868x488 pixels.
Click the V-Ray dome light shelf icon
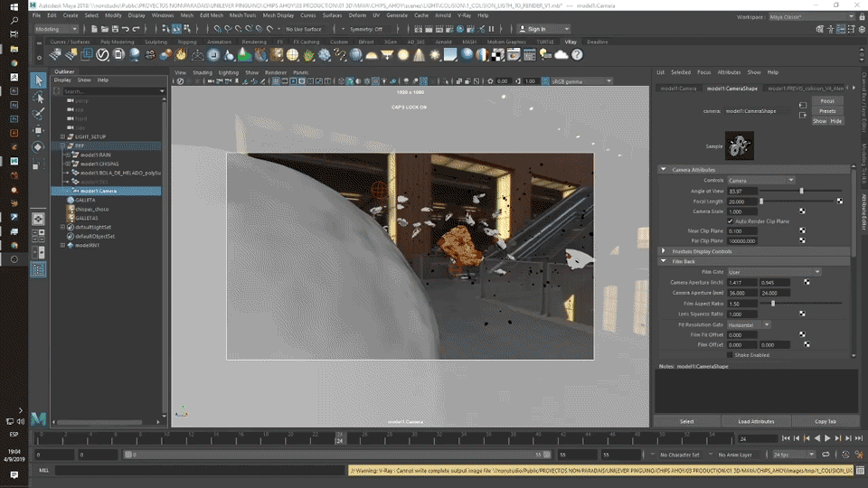(372, 55)
